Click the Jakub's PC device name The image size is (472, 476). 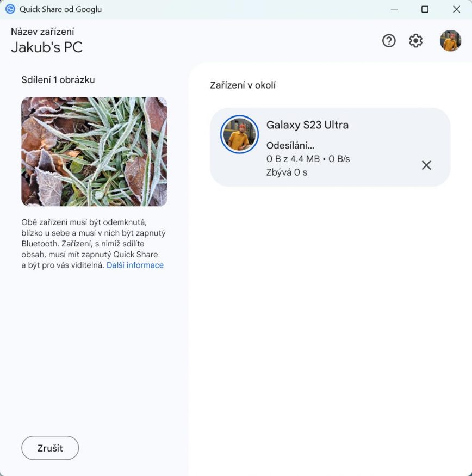pos(47,47)
